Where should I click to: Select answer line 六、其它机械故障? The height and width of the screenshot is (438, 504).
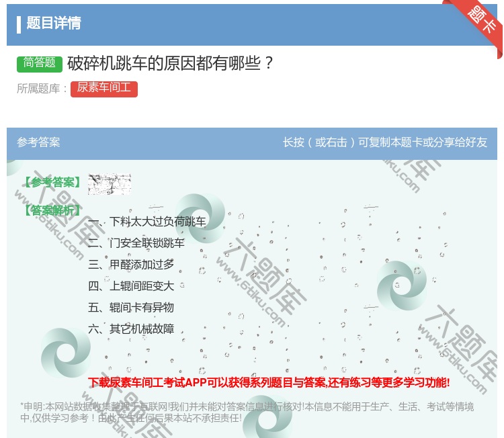(x=131, y=329)
